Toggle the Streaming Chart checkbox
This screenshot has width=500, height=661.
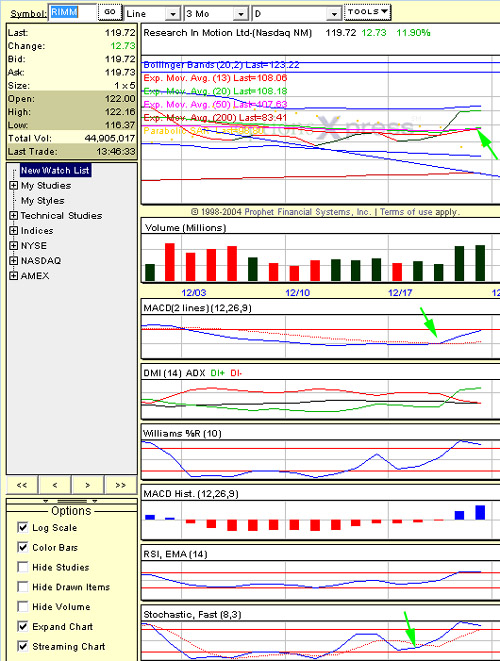tap(23, 647)
